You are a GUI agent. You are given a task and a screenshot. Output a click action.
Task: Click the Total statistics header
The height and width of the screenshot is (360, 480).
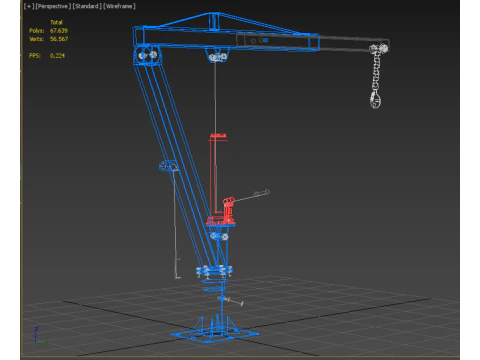pyautogui.click(x=56, y=22)
